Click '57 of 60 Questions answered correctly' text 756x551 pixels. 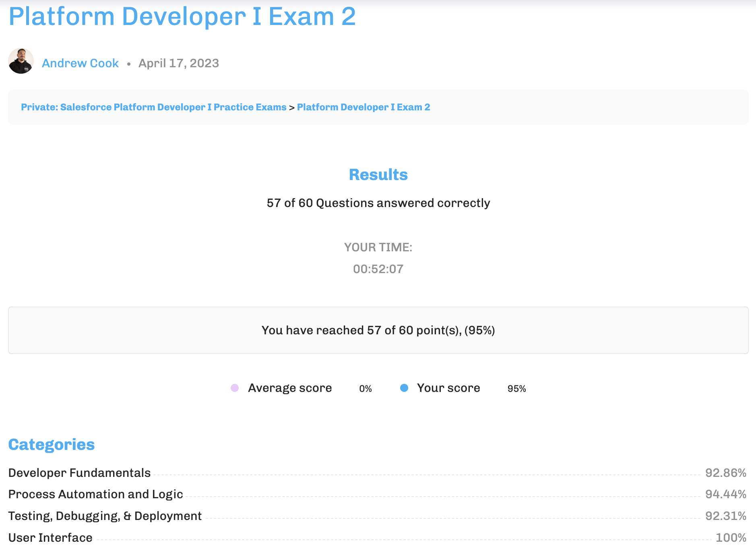378,203
